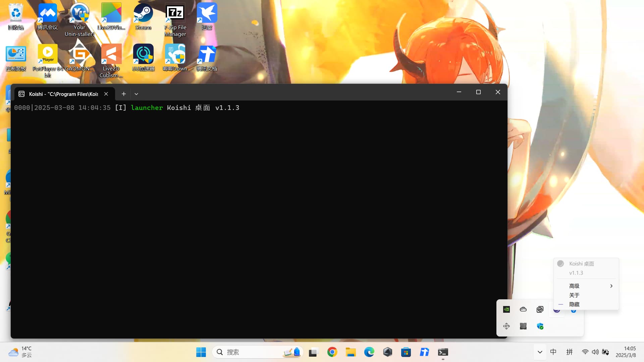Image resolution: width=644 pixels, height=362 pixels.
Task: Open the Wi-Fi network tray icon
Action: (585, 352)
